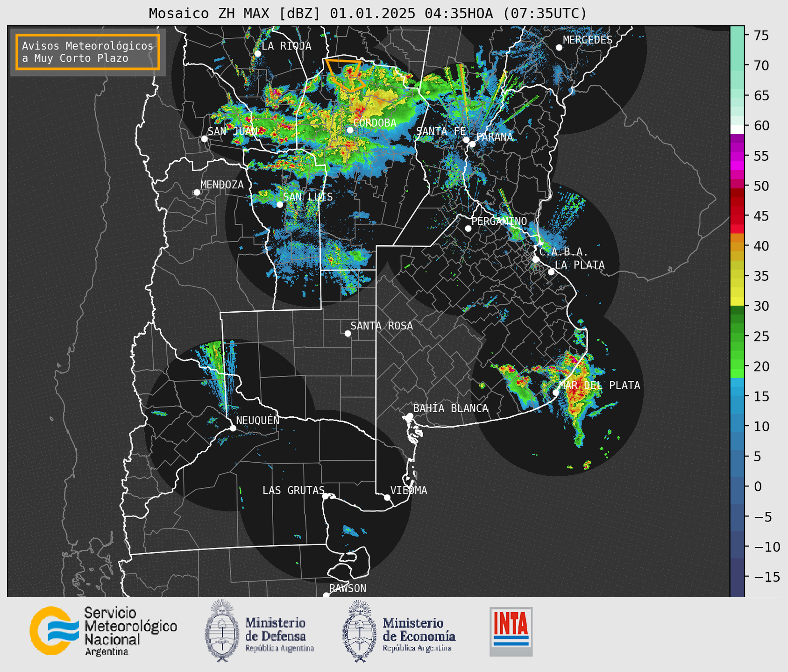Click the 75 value on the color scale

761,36
